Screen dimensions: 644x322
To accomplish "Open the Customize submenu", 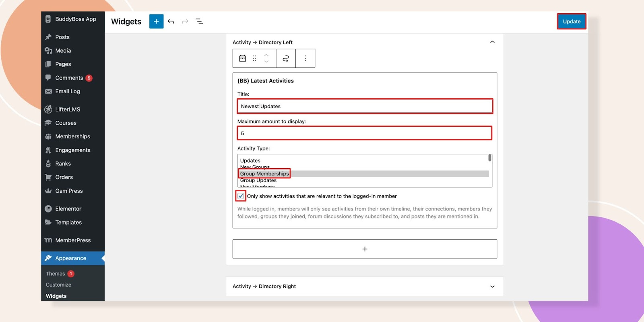I will (x=59, y=285).
